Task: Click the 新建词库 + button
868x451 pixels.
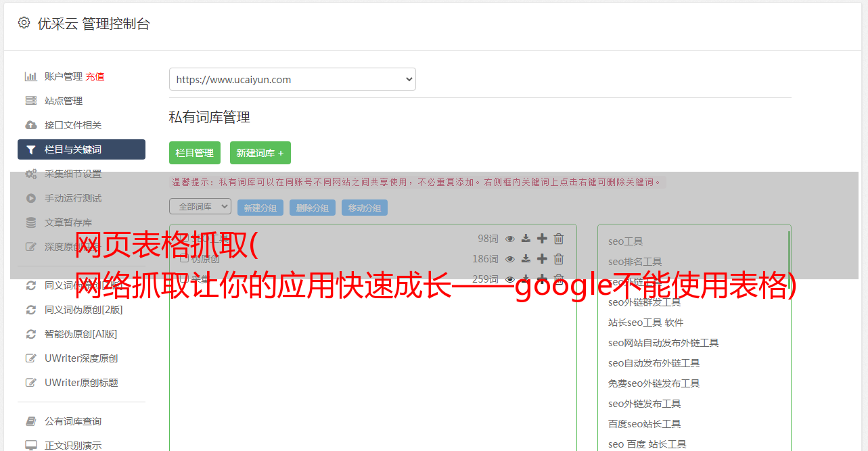Action: (x=260, y=153)
